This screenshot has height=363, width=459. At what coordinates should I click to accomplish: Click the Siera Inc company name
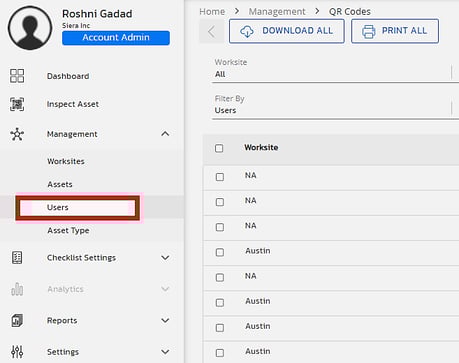click(x=76, y=26)
